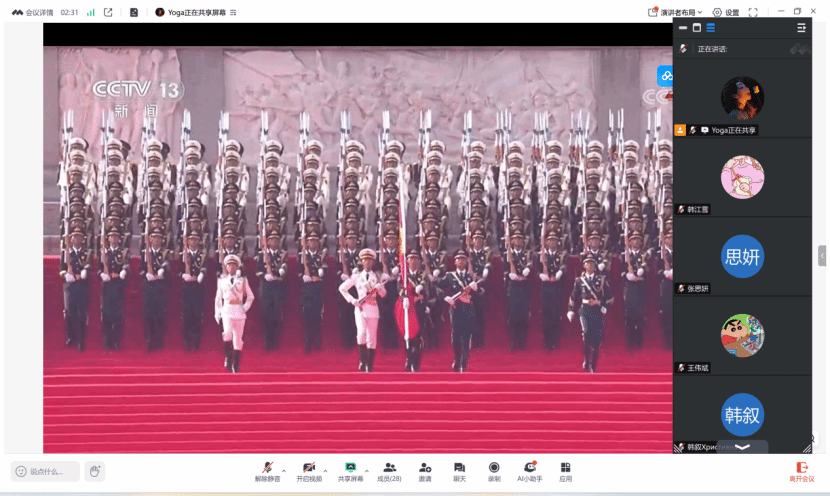Select 王伟斌's participant thumbnail
Image resolution: width=830 pixels, height=496 pixels.
pyautogui.click(x=742, y=336)
